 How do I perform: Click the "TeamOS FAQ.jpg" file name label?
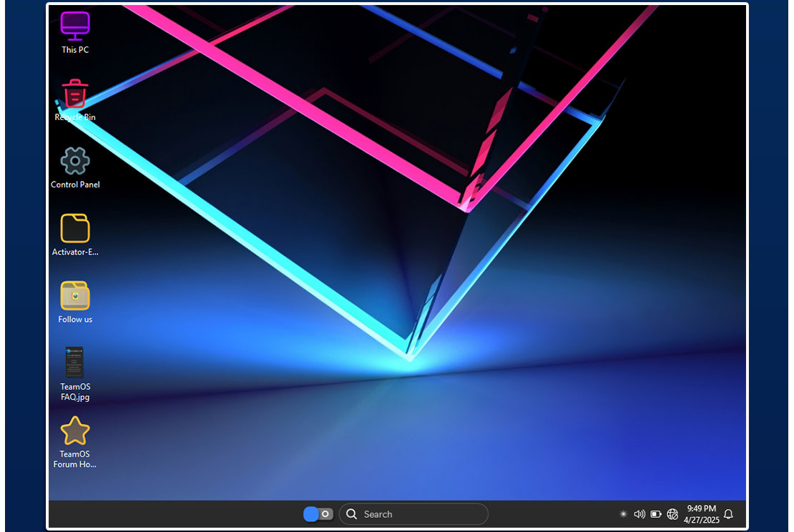point(75,392)
